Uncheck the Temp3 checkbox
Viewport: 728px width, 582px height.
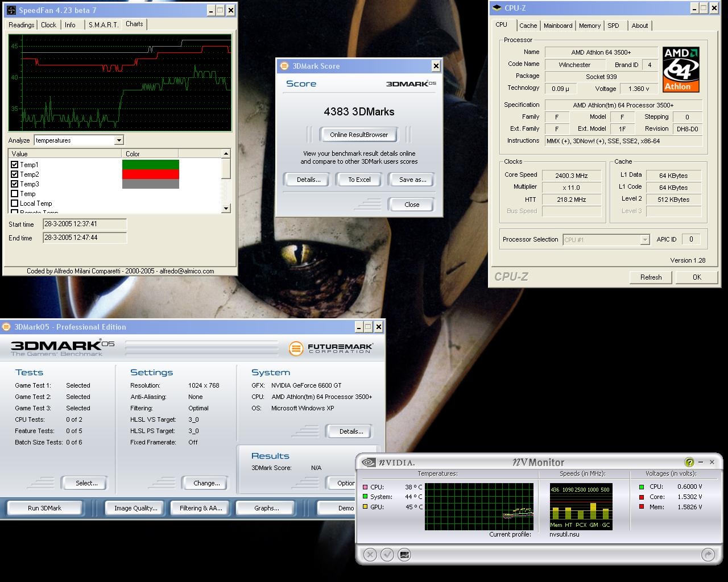tap(15, 184)
